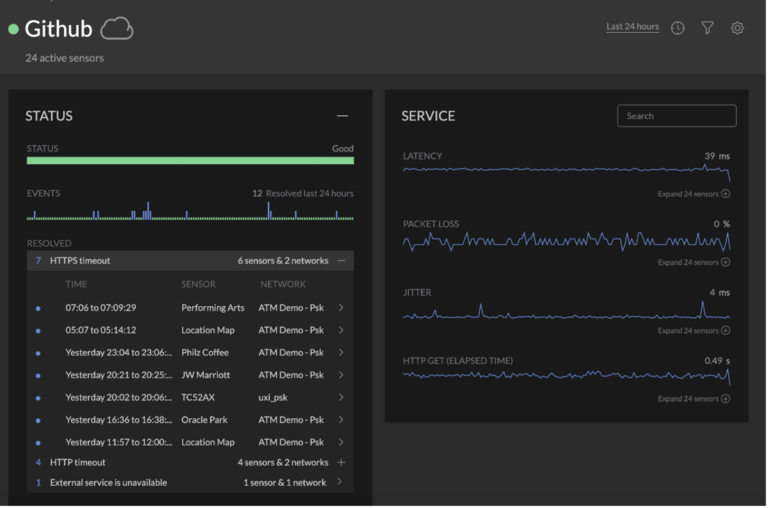Expand the HTTP timeout group
The image size is (768, 508).
(341, 463)
